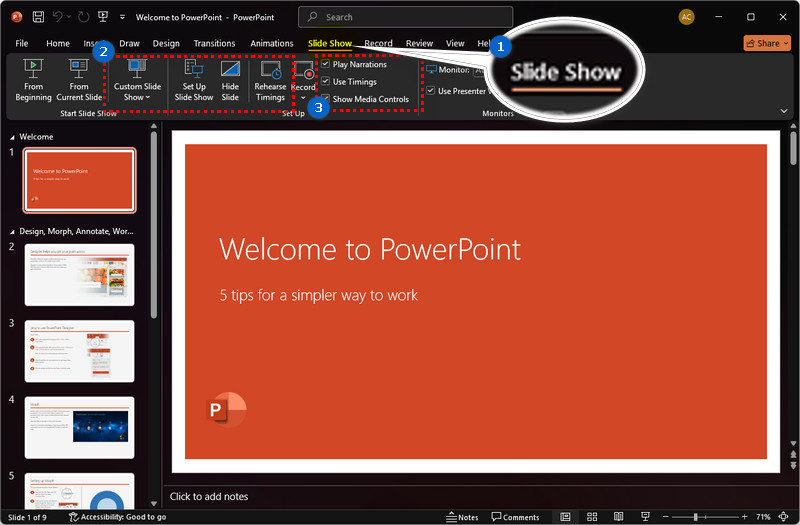Undo the last action

pyautogui.click(x=57, y=17)
